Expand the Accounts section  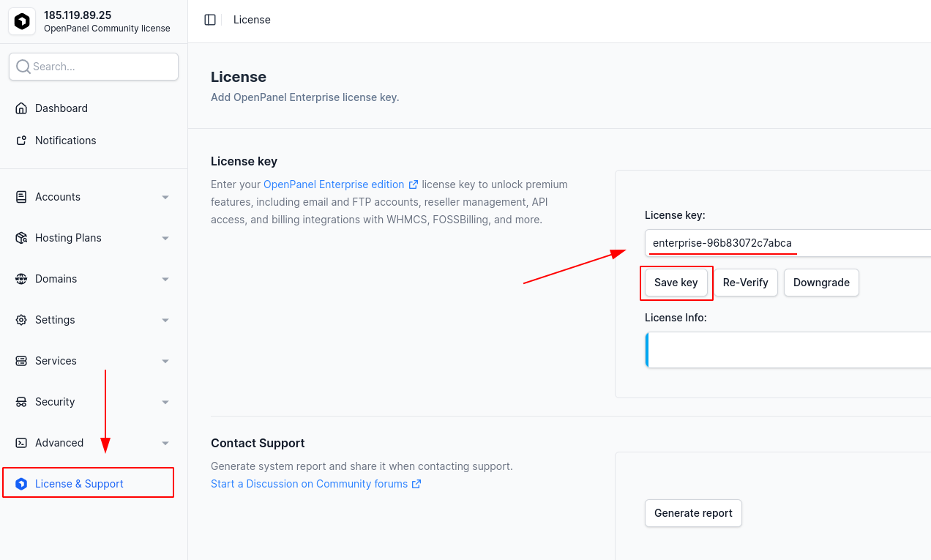click(165, 196)
